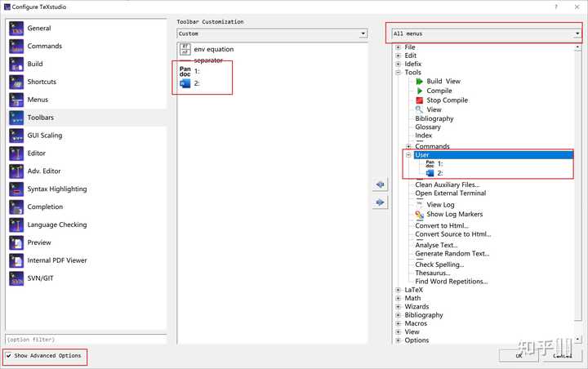Viewport: 588px width, 369px height.
Task: Select the red Stop Compile icon
Action: coord(420,100)
